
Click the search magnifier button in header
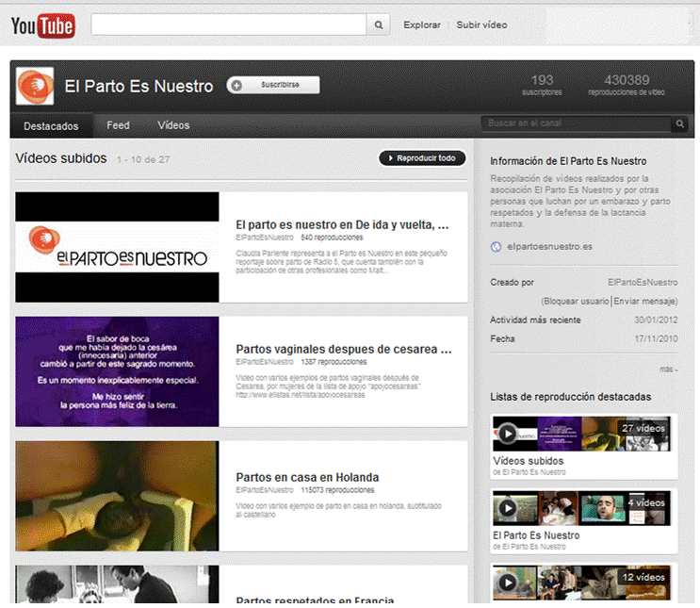coord(379,25)
